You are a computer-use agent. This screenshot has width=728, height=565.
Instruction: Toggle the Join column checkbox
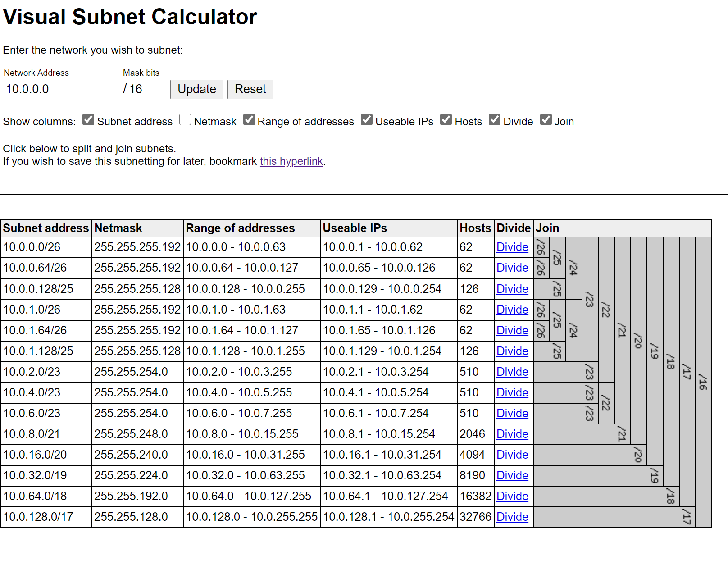(x=546, y=120)
